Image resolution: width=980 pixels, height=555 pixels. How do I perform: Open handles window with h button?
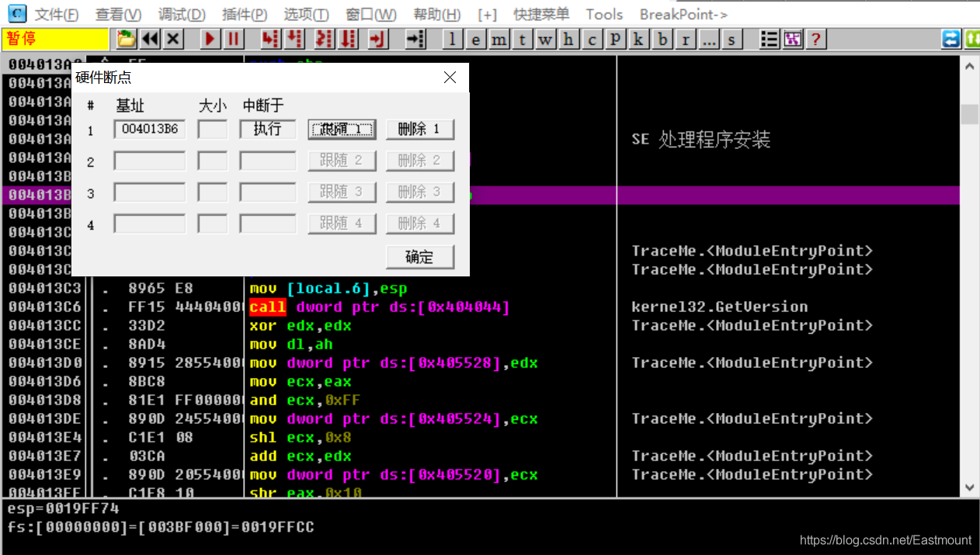[569, 39]
